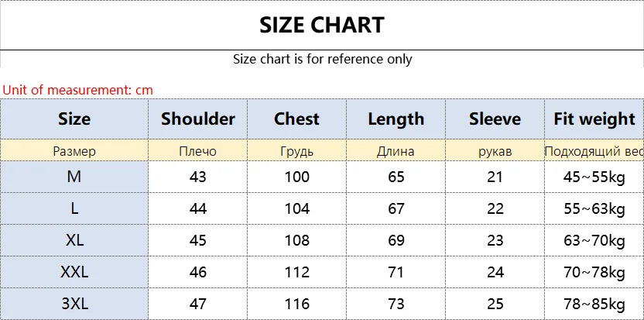Click the 3XL size row label
Viewport: 644px width, 320px height.
click(x=74, y=304)
